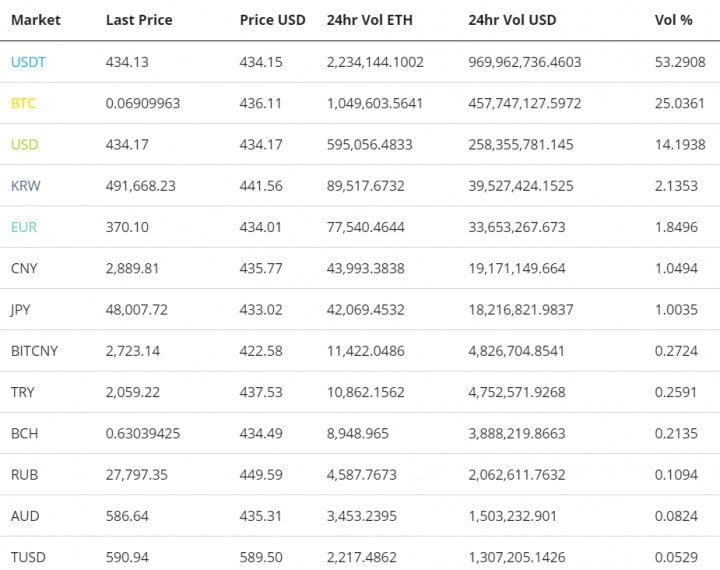The height and width of the screenshot is (570, 720).
Task: Open the BTC market link
Action: tap(23, 103)
